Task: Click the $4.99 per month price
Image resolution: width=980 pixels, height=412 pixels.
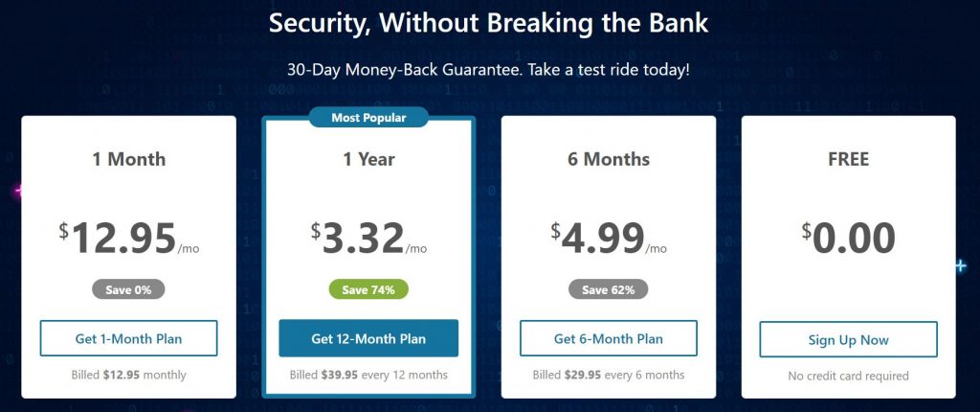Action: 609,239
